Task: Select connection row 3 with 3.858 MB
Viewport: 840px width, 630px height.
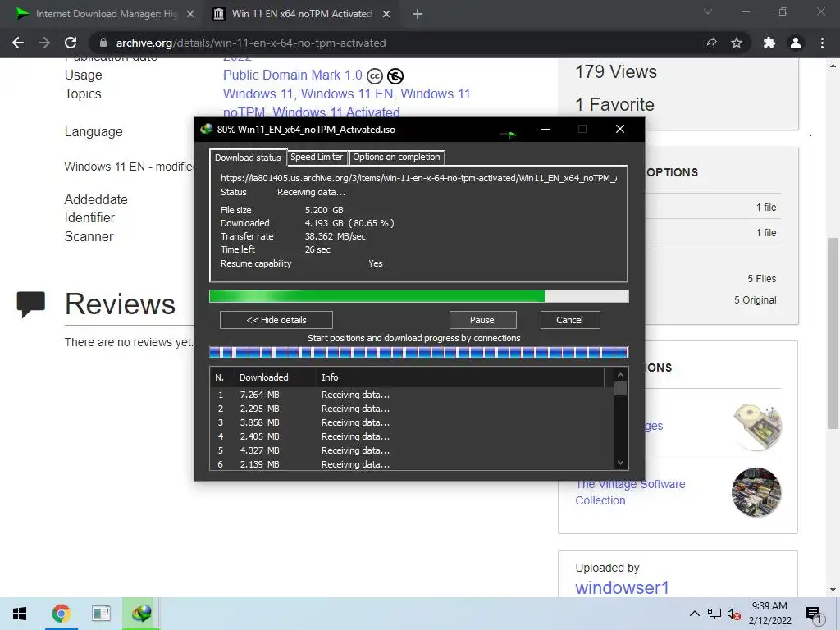Action: [412, 422]
